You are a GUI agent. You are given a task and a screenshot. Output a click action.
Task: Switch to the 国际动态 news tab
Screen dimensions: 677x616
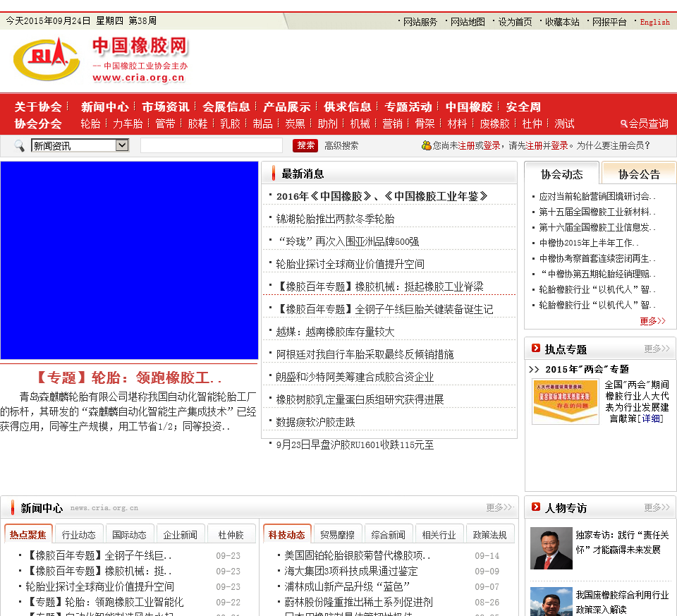point(129,534)
